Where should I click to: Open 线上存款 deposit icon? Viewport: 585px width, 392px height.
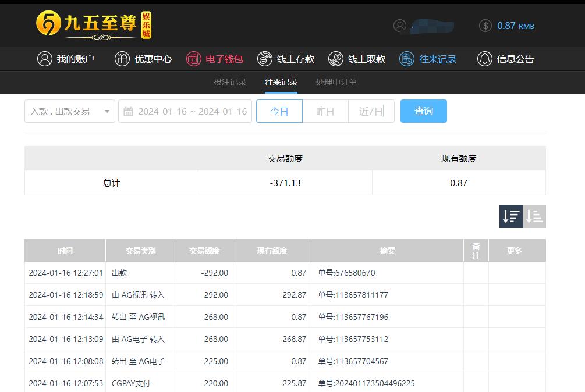coord(265,59)
